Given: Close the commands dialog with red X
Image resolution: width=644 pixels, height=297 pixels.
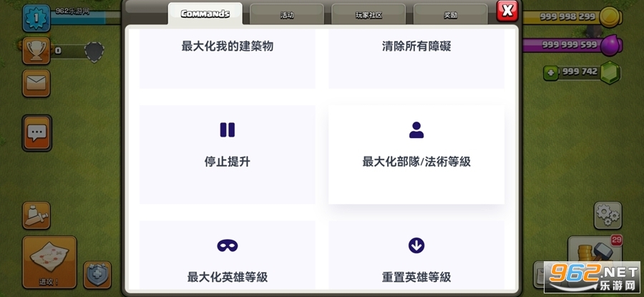Looking at the screenshot, I should (507, 11).
